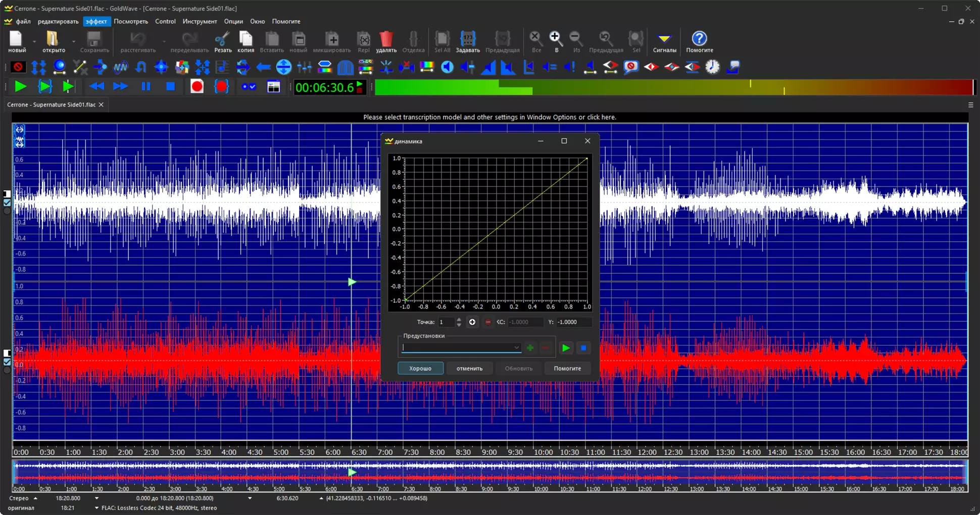Stop playback with the blue square button
The image size is (980, 515).
pos(170,87)
